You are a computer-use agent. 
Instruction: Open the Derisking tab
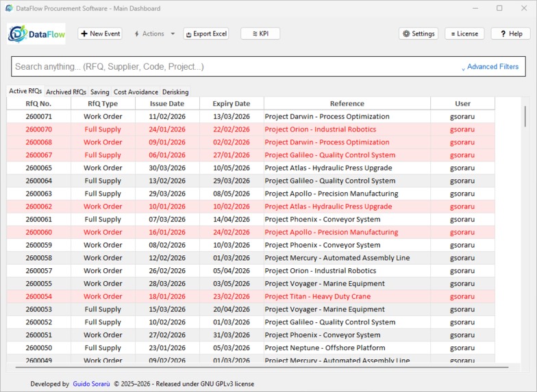(175, 92)
